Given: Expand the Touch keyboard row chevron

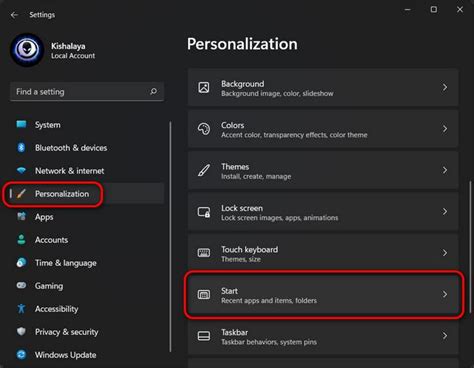Looking at the screenshot, I should pos(445,253).
